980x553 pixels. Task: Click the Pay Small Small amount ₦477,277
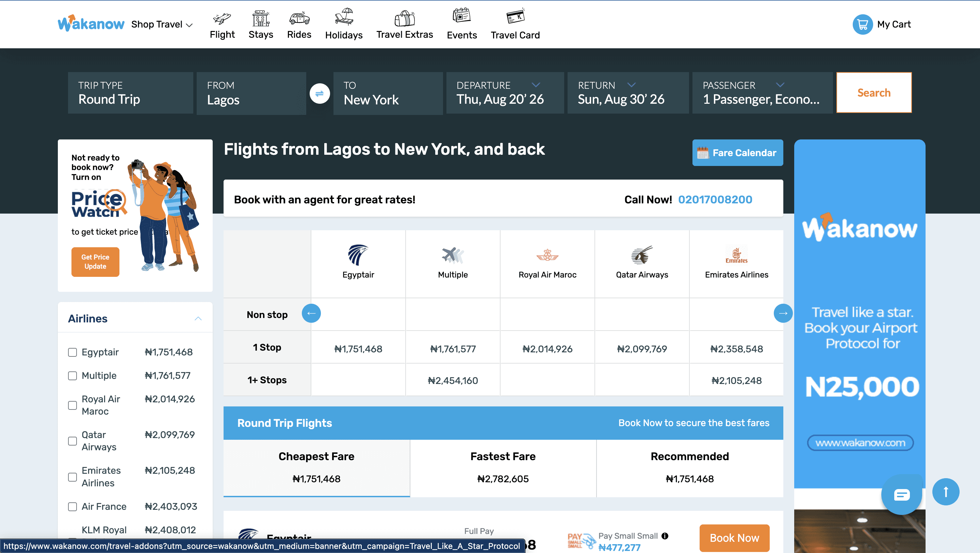619,547
